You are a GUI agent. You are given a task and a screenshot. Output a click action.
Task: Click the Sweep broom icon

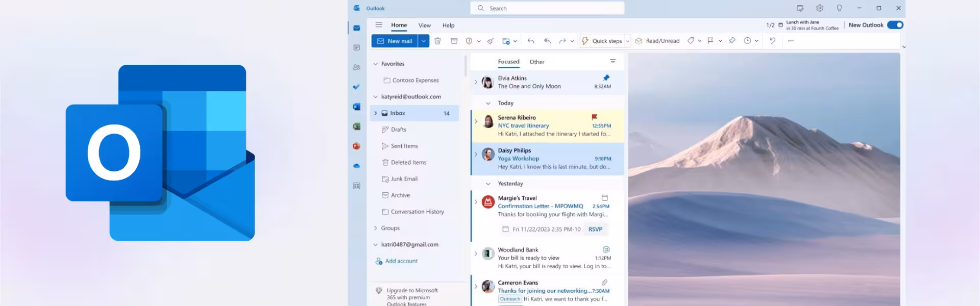click(x=491, y=41)
